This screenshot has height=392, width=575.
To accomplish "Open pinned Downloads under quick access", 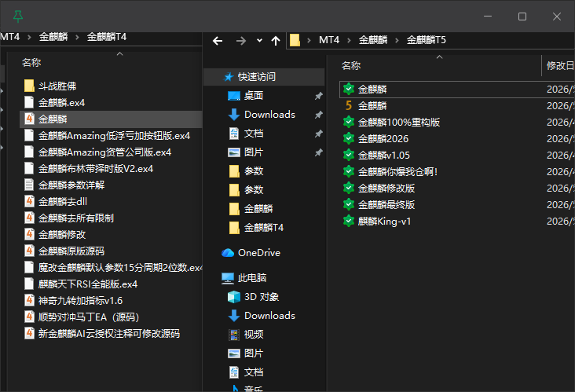I will 269,115.
